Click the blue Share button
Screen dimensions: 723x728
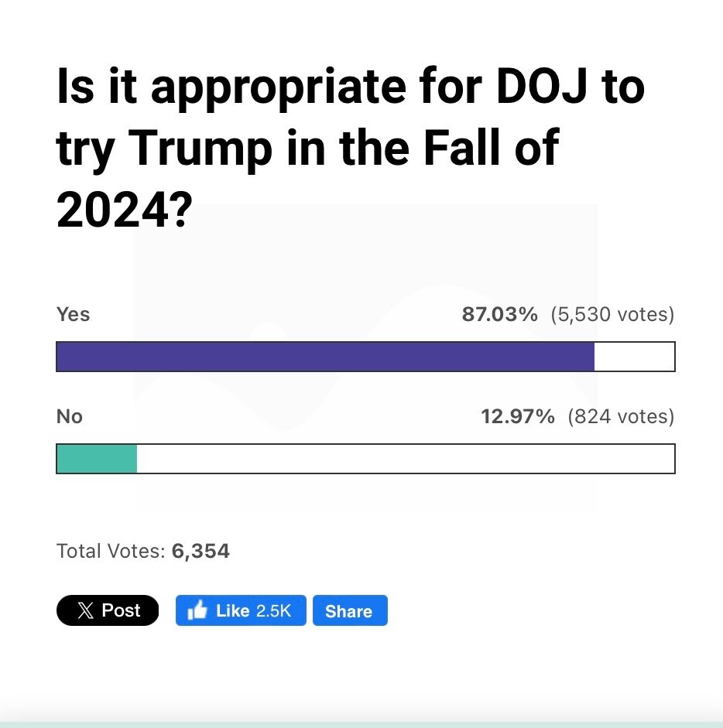coord(349,610)
